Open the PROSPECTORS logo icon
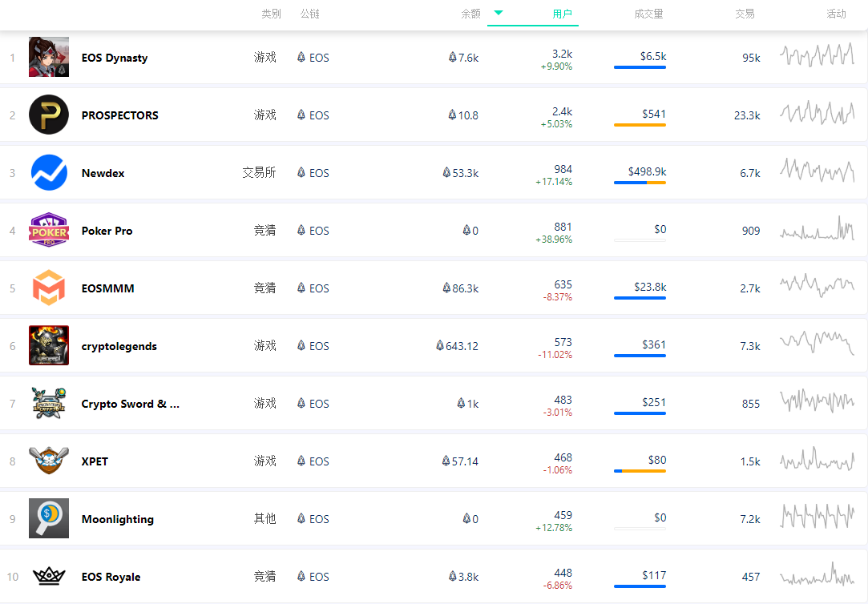The height and width of the screenshot is (604, 868). coord(49,115)
